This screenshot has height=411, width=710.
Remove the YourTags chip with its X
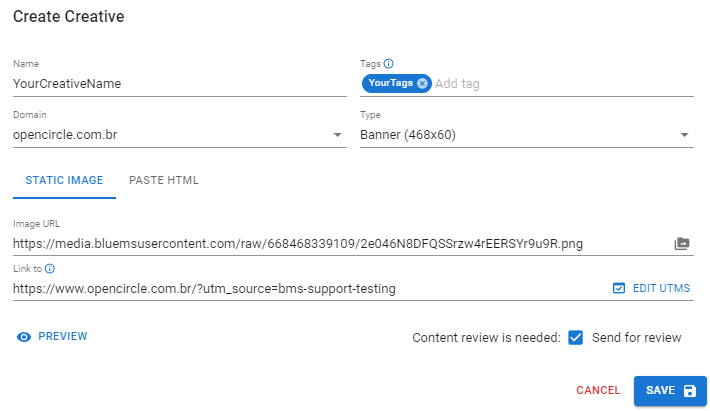(x=422, y=84)
